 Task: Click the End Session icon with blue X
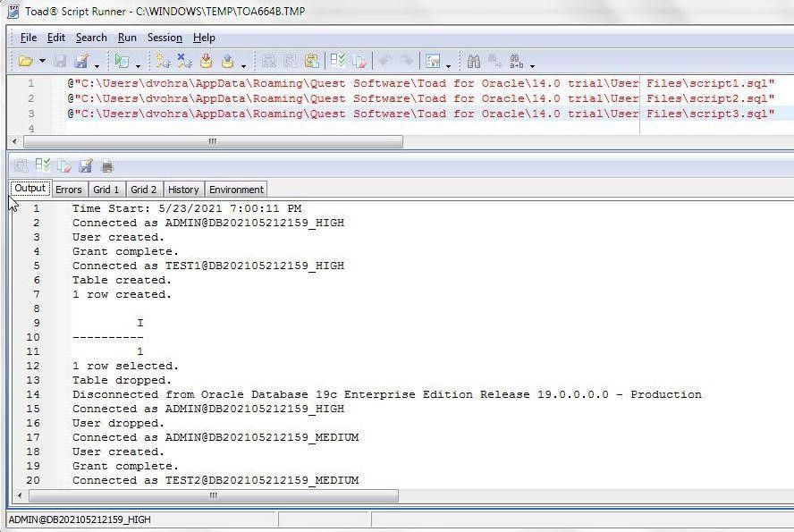coord(184,62)
